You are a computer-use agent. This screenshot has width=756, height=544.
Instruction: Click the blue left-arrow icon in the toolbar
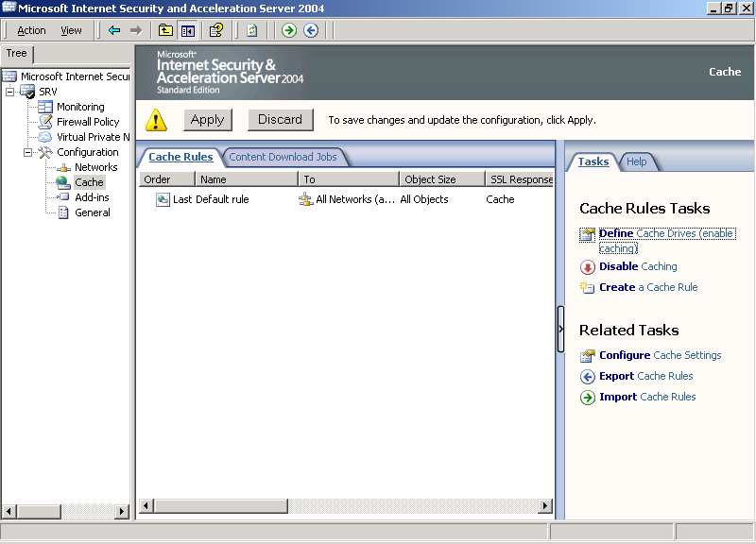311,30
